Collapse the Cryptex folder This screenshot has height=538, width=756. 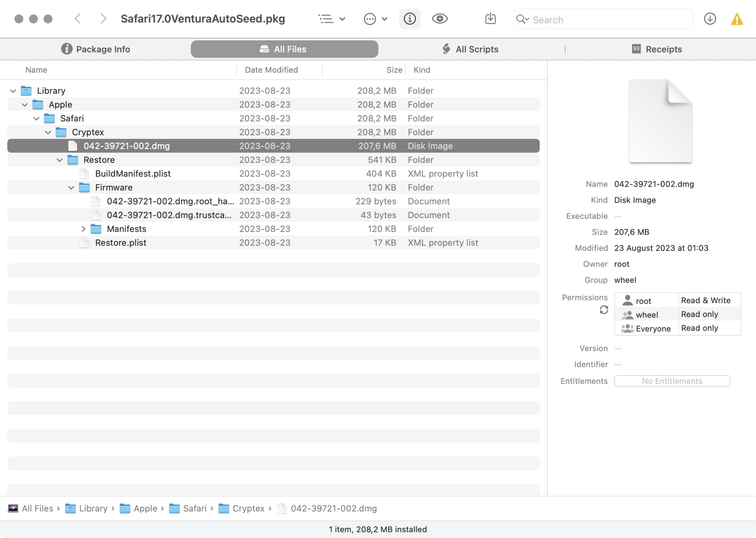pos(48,133)
